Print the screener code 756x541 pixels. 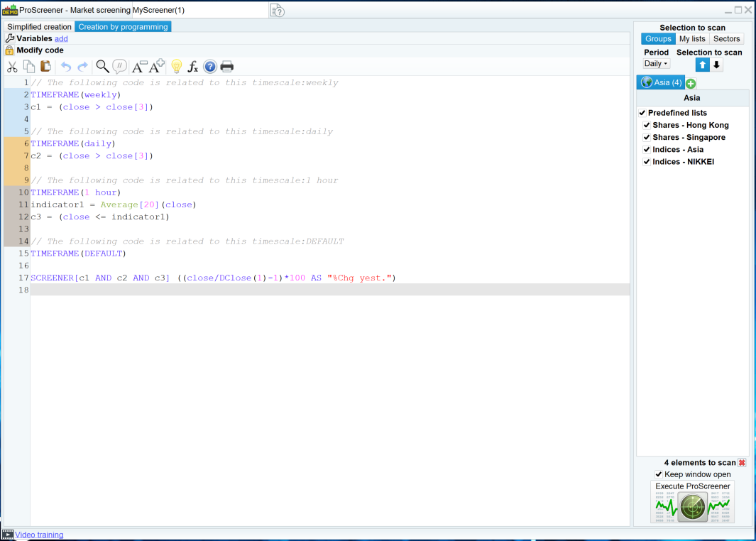coord(227,67)
